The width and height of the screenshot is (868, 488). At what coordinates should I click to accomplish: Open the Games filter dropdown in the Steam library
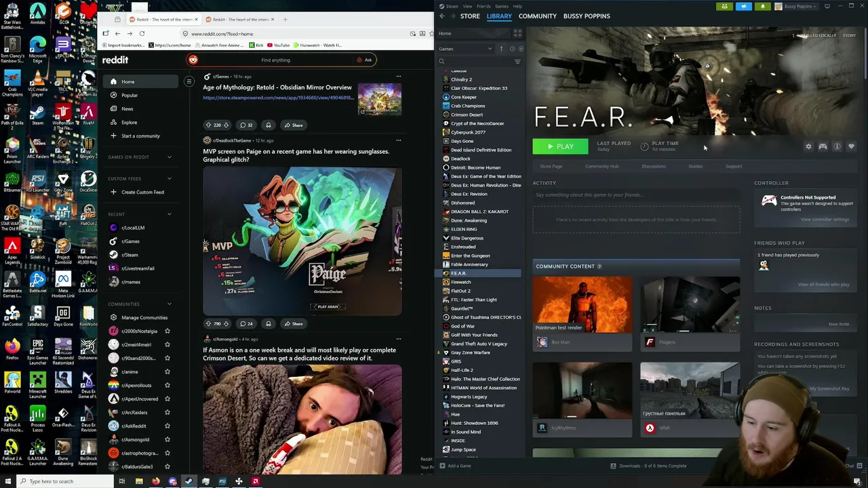(465, 49)
